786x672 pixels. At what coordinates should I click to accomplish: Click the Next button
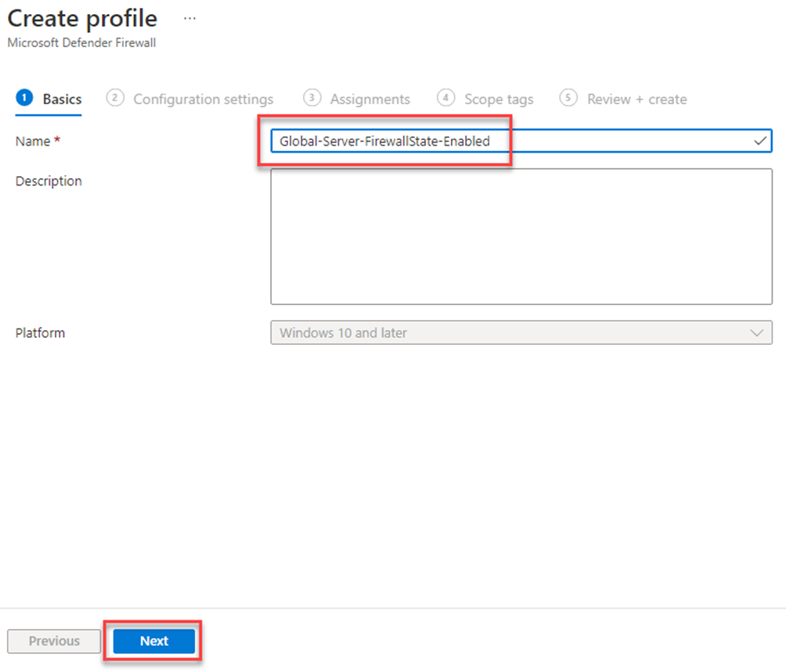tap(154, 641)
